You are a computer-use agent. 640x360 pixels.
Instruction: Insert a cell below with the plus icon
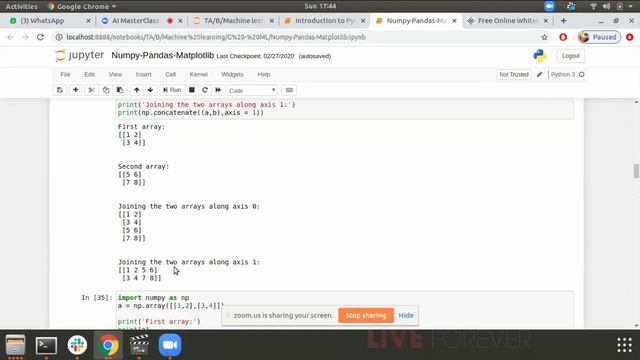pos(76,90)
